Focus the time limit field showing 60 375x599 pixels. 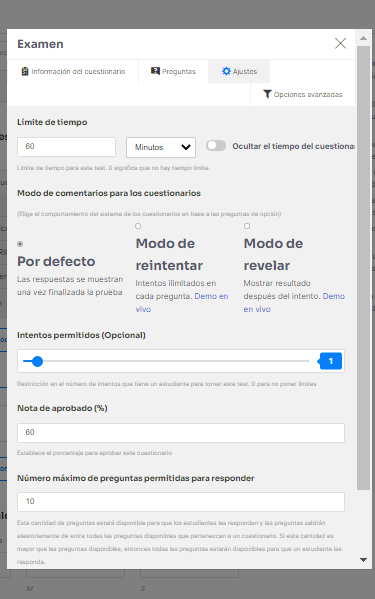tap(66, 147)
